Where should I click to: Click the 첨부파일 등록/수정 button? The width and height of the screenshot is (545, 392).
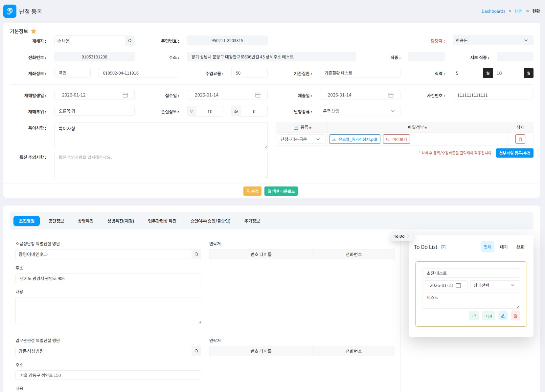coord(514,153)
